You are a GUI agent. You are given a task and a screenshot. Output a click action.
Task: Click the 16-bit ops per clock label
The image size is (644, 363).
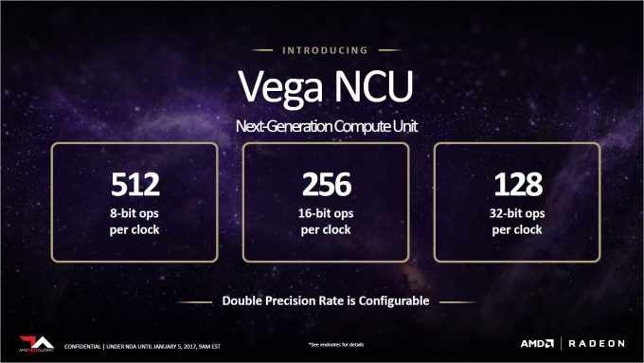(x=326, y=222)
